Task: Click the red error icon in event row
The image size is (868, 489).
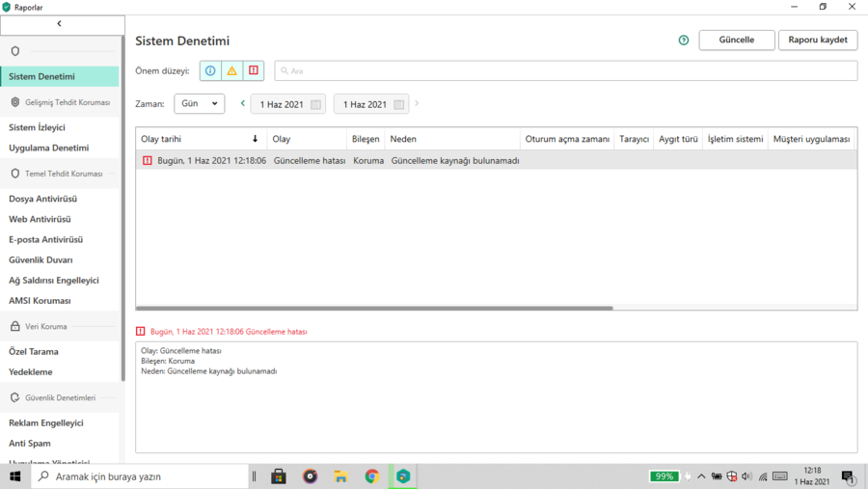Action: [x=148, y=161]
